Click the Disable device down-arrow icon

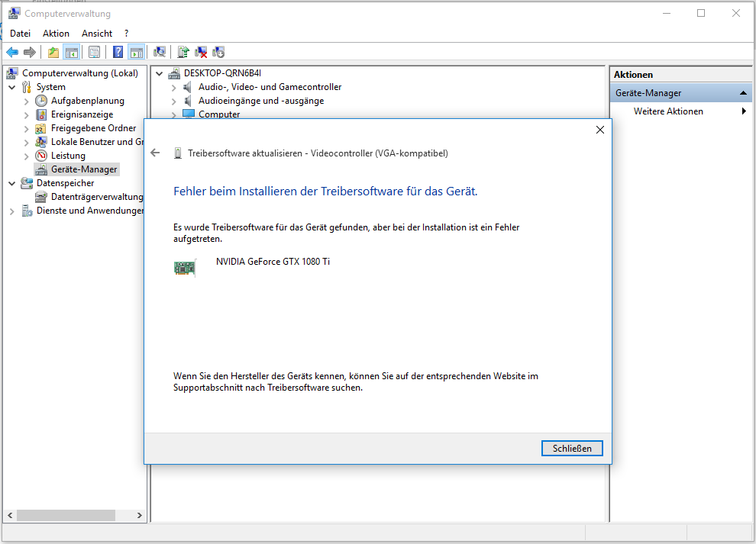coord(218,52)
